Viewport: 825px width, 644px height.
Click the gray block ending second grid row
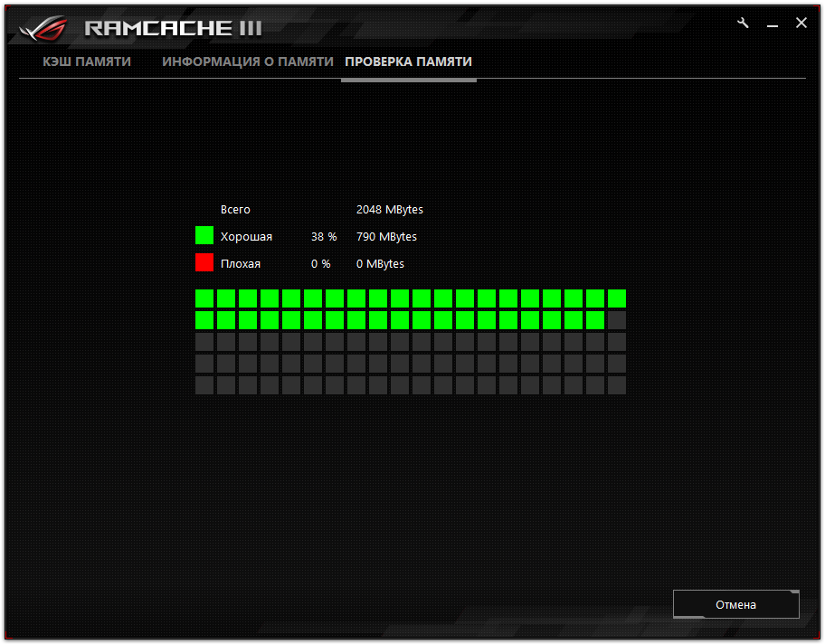point(617,320)
